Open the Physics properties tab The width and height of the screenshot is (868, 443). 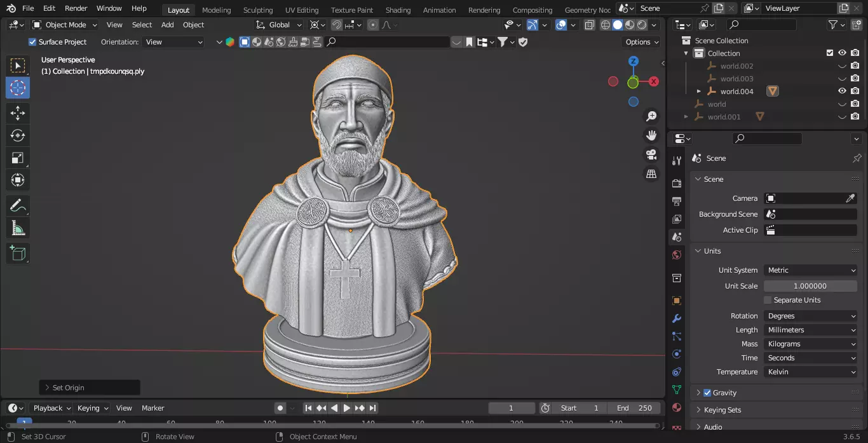coord(677,354)
